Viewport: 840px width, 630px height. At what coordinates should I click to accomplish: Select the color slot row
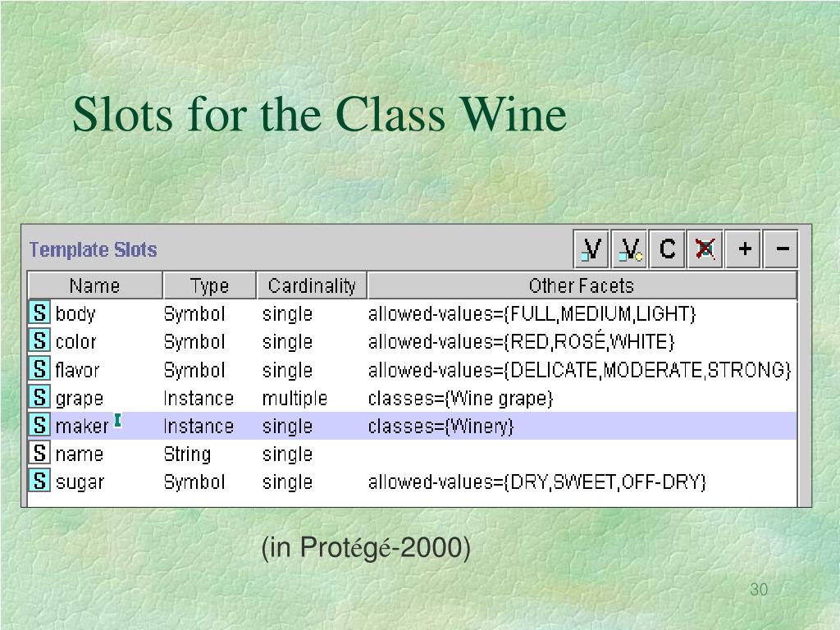(x=412, y=341)
